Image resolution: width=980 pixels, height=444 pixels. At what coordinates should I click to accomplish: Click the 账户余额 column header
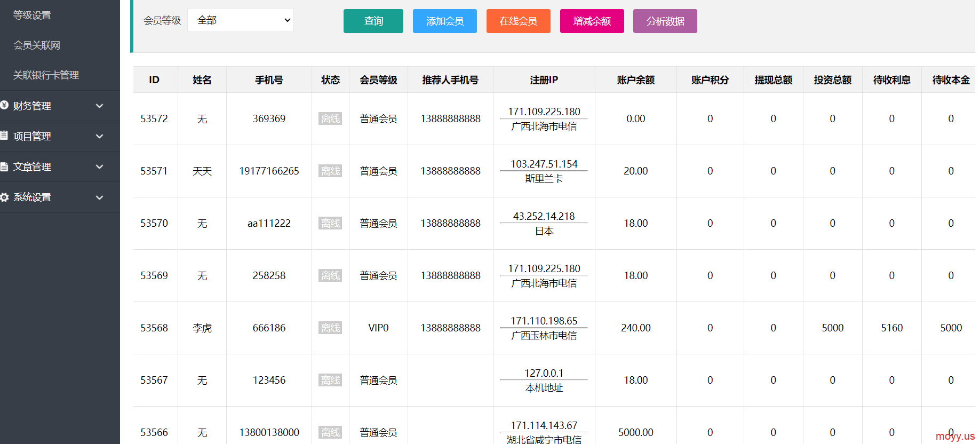[x=635, y=80]
